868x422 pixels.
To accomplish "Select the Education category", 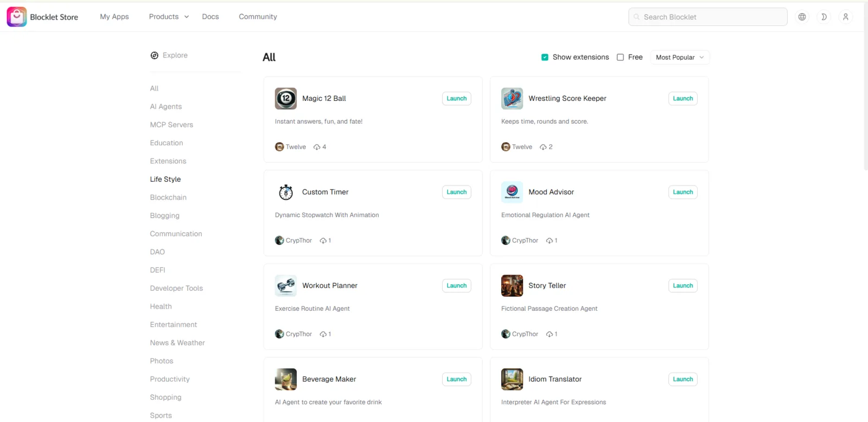I will click(167, 143).
